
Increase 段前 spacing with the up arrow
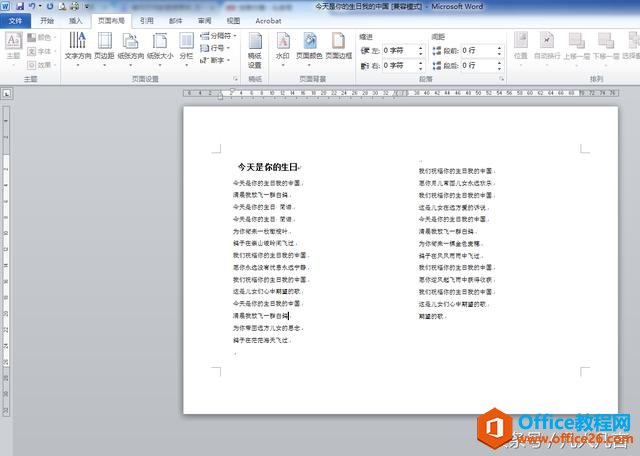(x=500, y=48)
